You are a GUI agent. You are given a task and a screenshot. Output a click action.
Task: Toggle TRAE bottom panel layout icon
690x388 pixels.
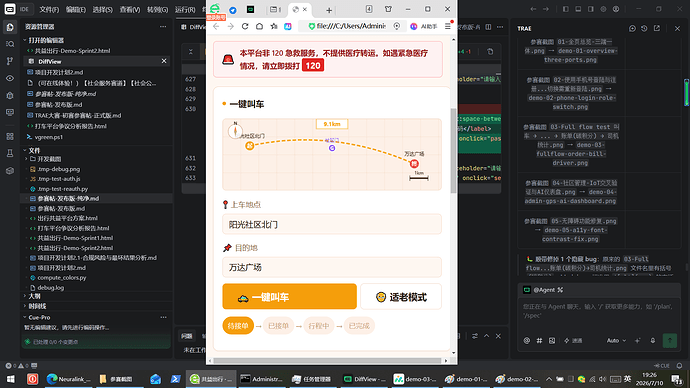tap(578, 9)
